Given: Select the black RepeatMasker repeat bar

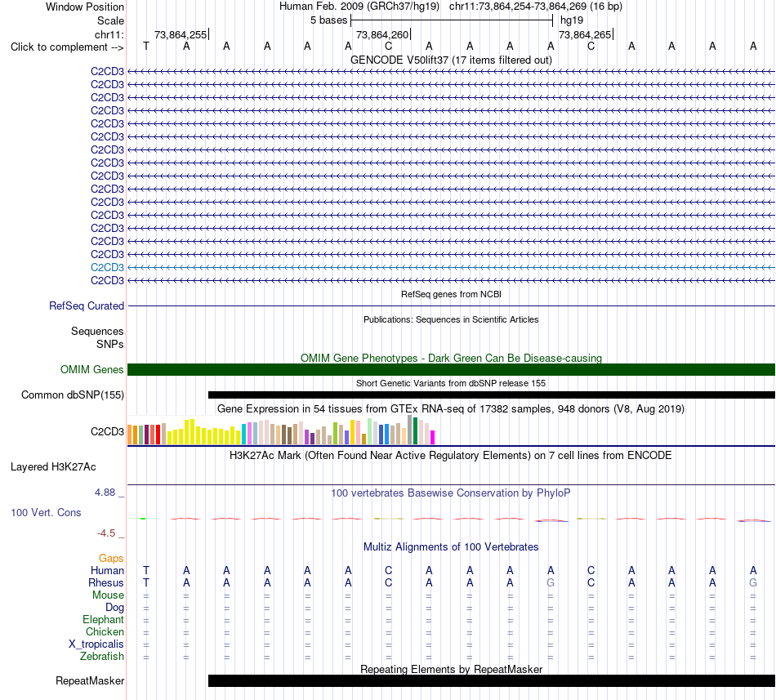Looking at the screenshot, I should point(492,680).
